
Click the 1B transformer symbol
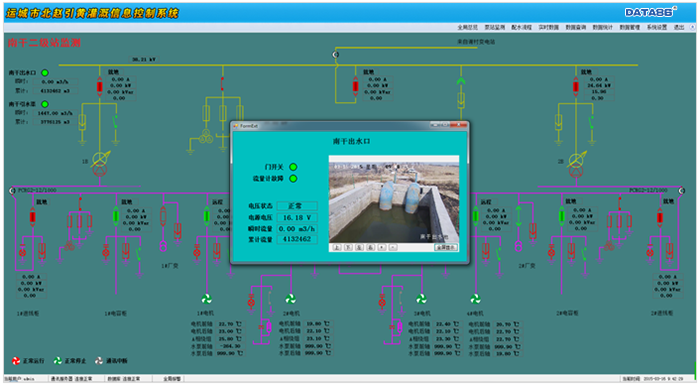point(100,164)
